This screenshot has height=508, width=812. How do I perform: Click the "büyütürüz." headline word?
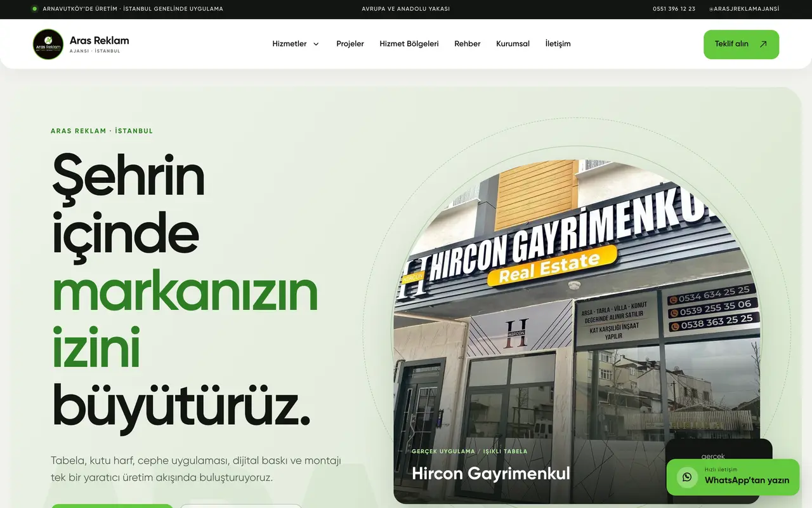[x=181, y=407]
